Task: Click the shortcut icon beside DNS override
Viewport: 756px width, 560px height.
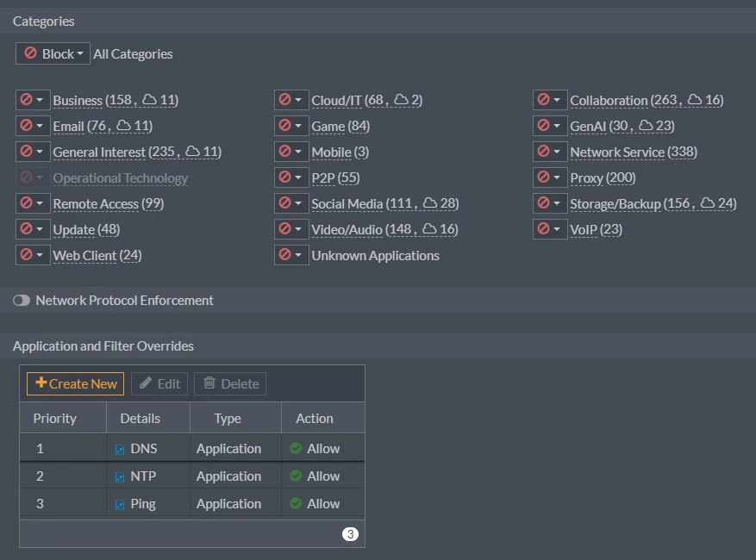Action: pos(120,450)
